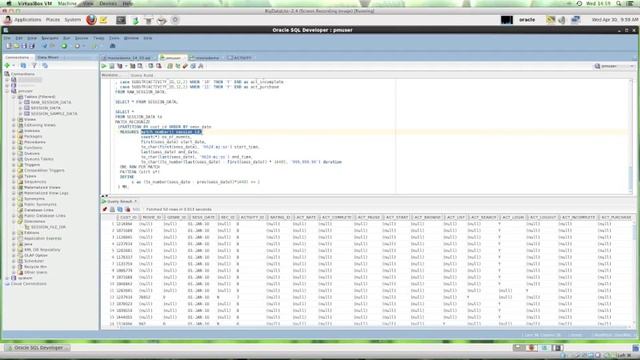Viewport: 640px width, 360px height.
Task: Select the Query Builder tab
Action: coord(142,75)
